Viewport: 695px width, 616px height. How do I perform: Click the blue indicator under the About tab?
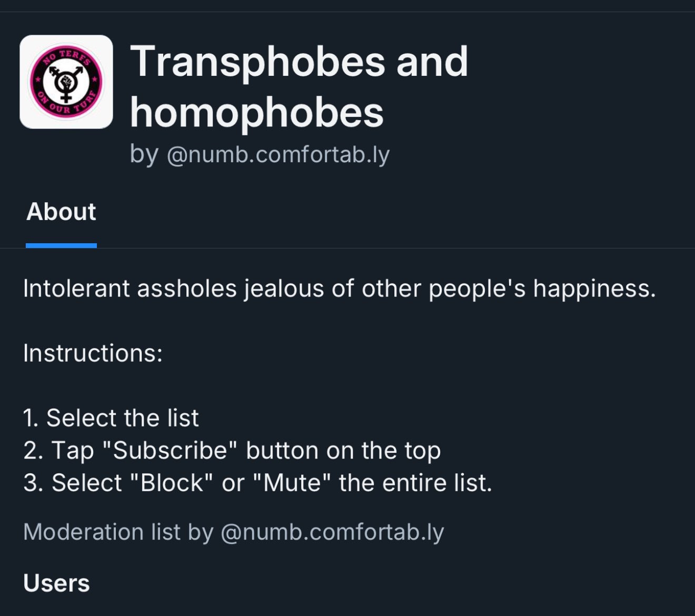click(x=61, y=245)
